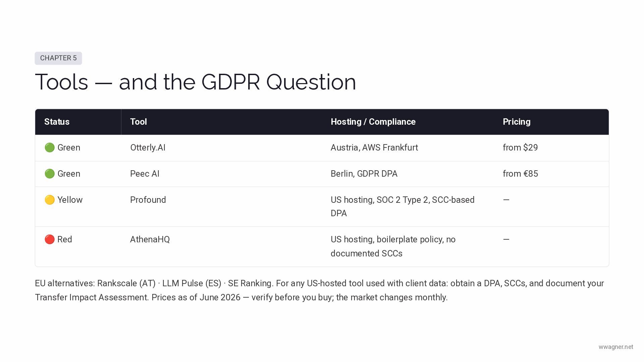This screenshot has width=644, height=362.
Task: Select the Profound tool name
Action: (148, 200)
